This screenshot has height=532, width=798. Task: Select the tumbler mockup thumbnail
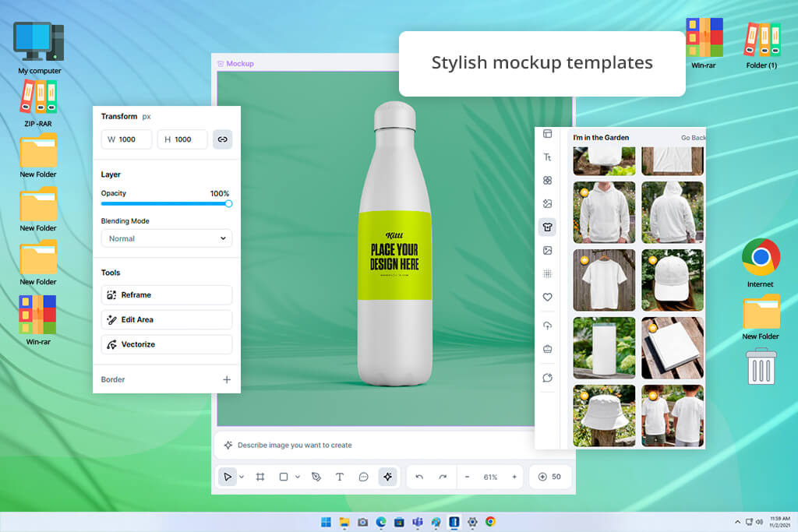pyautogui.click(x=604, y=348)
